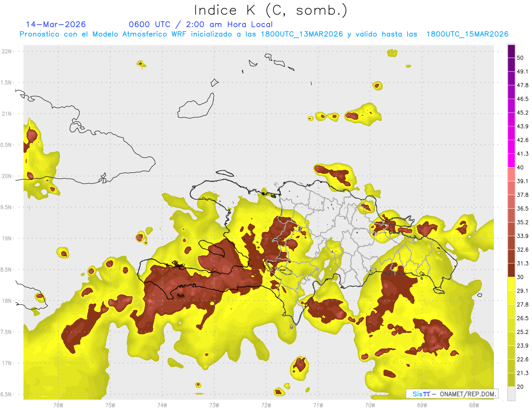Click the legend value '46.5'
The width and height of the screenshot is (532, 411).
click(523, 99)
